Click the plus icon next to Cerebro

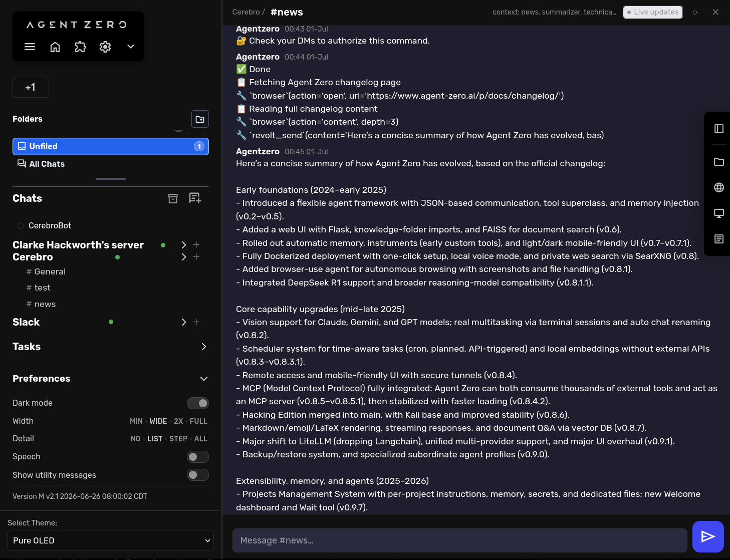[196, 257]
